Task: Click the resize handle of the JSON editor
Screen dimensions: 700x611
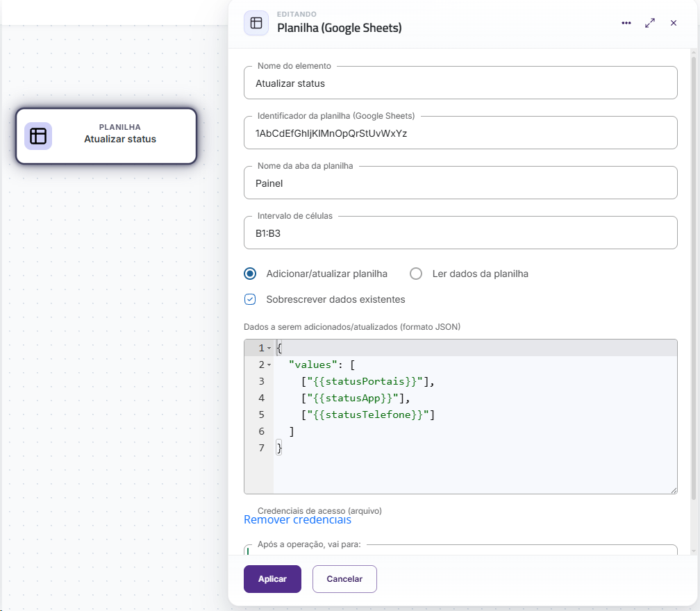Action: (674, 490)
